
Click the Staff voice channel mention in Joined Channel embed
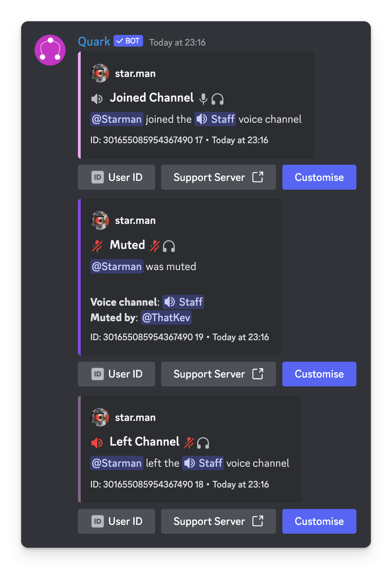[x=215, y=119]
